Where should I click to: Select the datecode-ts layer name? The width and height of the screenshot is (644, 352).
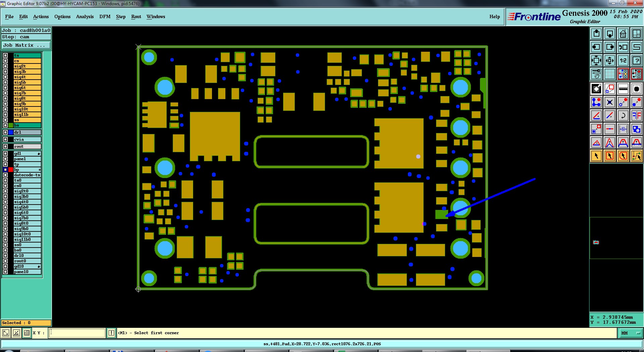(x=27, y=175)
